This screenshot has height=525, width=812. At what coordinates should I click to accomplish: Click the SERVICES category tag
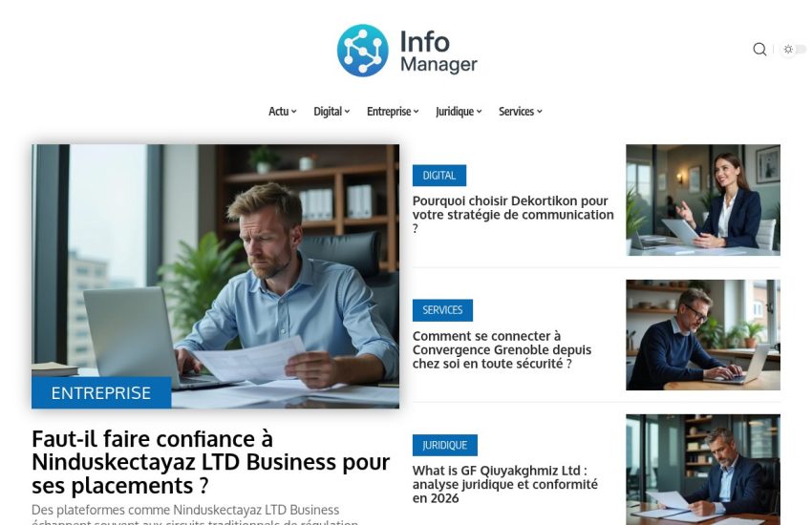(x=442, y=310)
